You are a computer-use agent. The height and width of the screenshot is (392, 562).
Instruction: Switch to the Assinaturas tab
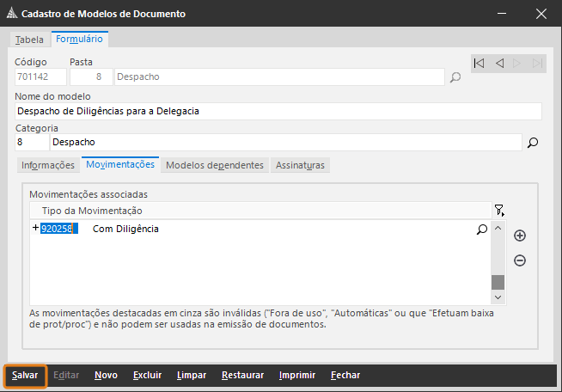300,165
